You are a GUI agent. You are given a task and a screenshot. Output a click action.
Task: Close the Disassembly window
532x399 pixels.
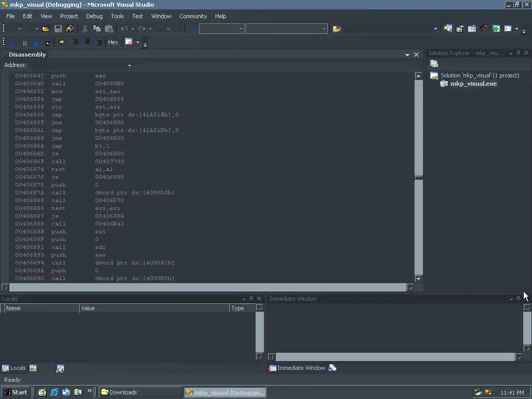click(416, 55)
